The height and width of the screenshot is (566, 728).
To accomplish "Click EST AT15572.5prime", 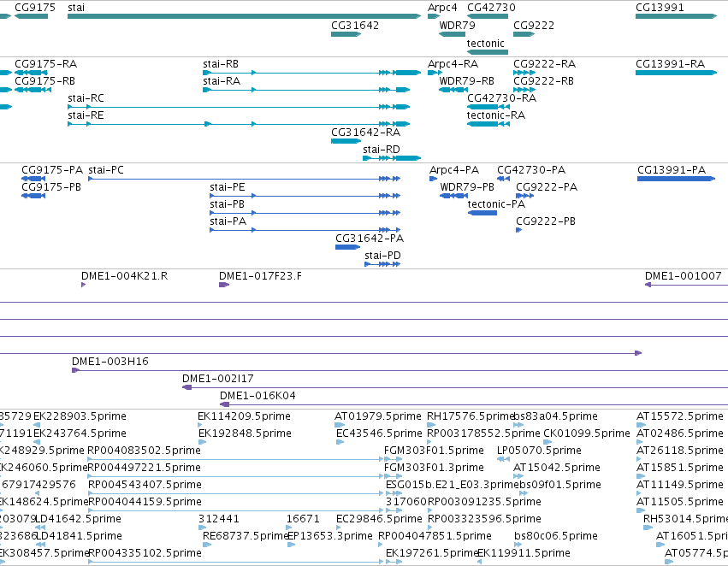I will coord(680,416).
